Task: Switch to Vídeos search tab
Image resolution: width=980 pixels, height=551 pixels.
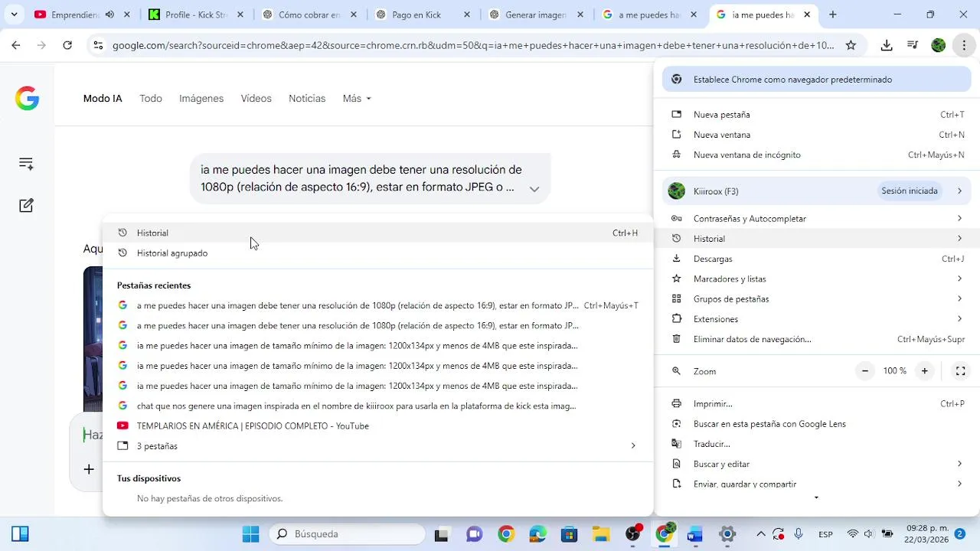Action: point(256,99)
